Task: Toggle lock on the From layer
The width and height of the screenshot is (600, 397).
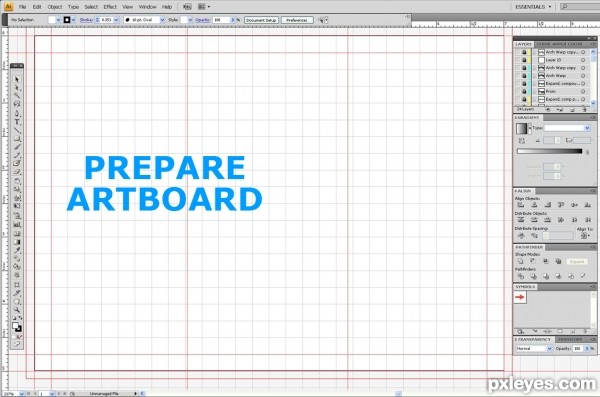Action: (524, 91)
